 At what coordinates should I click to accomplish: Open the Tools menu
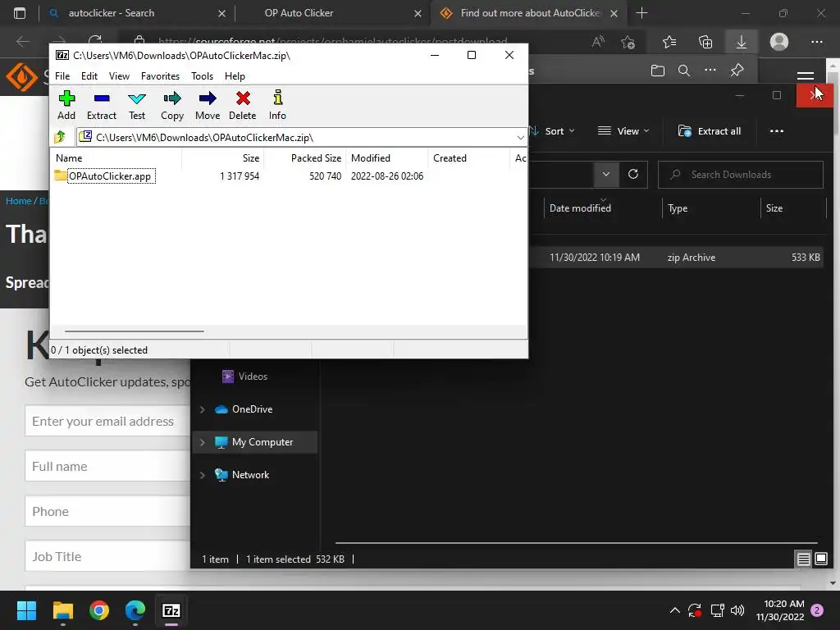click(202, 76)
